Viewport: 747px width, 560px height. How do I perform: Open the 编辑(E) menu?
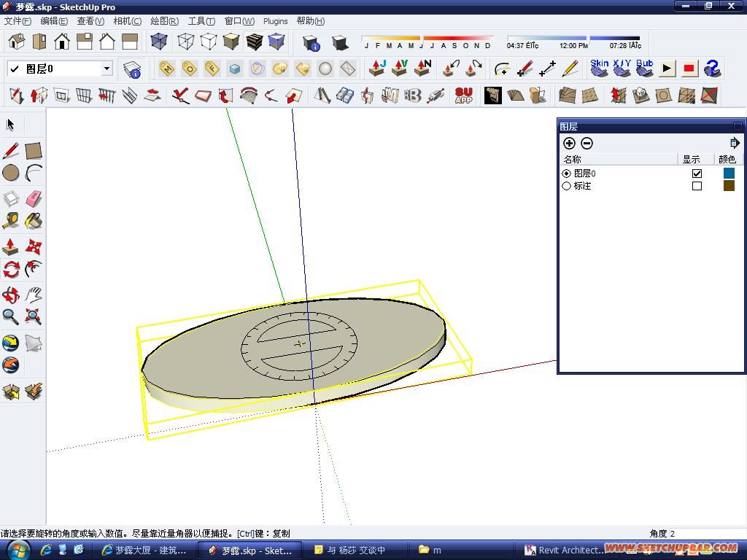coord(54,21)
